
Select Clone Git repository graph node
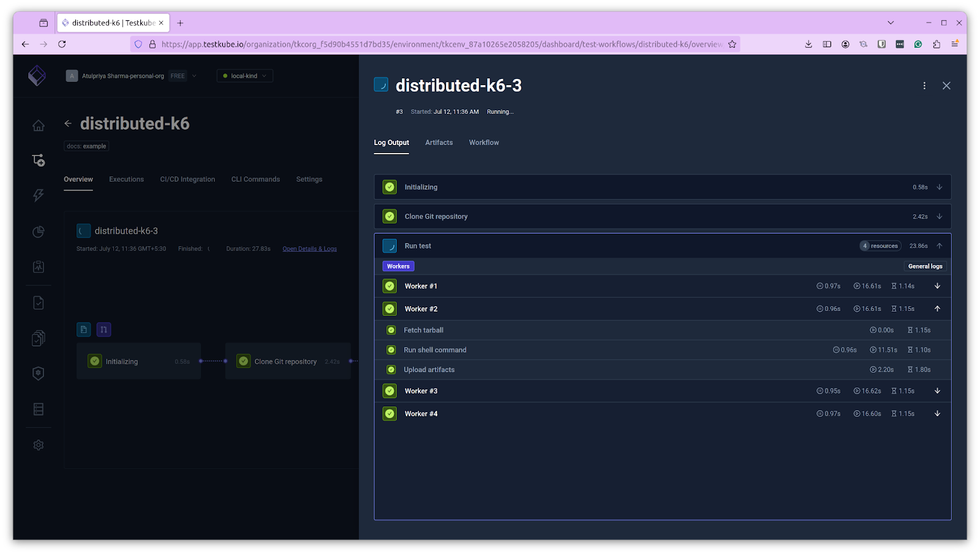click(288, 361)
